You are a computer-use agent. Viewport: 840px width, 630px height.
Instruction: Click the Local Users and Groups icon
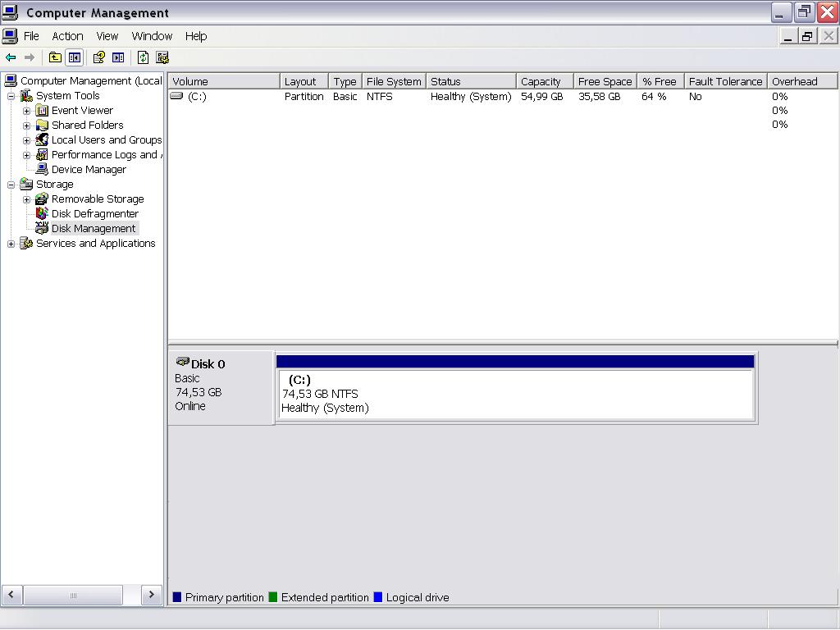42,139
